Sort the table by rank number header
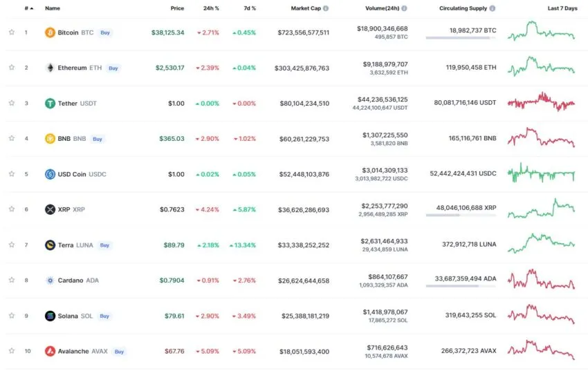 click(28, 8)
